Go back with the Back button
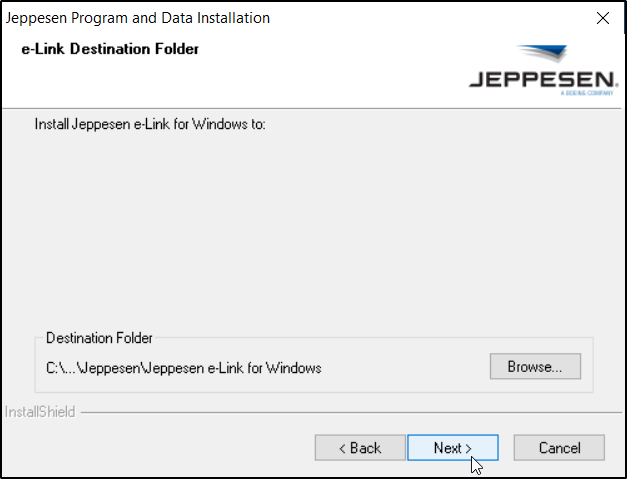 [x=360, y=447]
